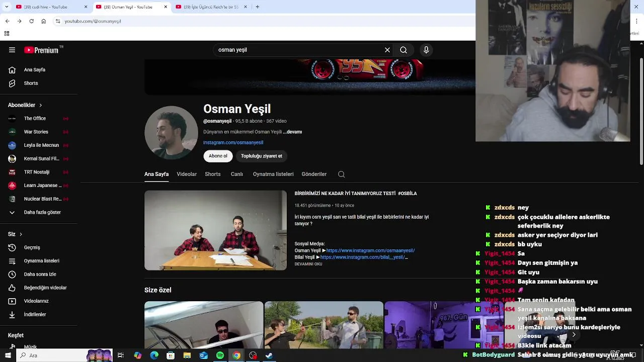Switch to the Gönderiler tab
The width and height of the screenshot is (644, 362).
point(314,174)
